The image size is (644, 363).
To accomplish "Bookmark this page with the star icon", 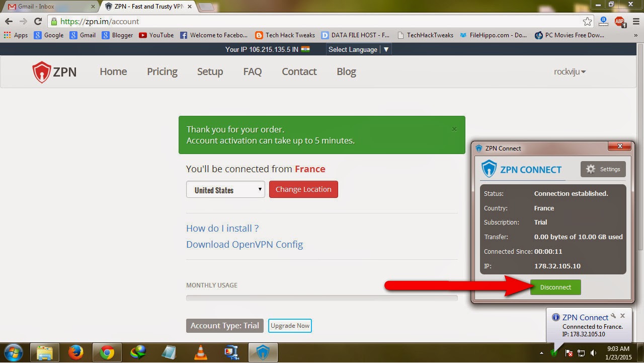I will (588, 22).
